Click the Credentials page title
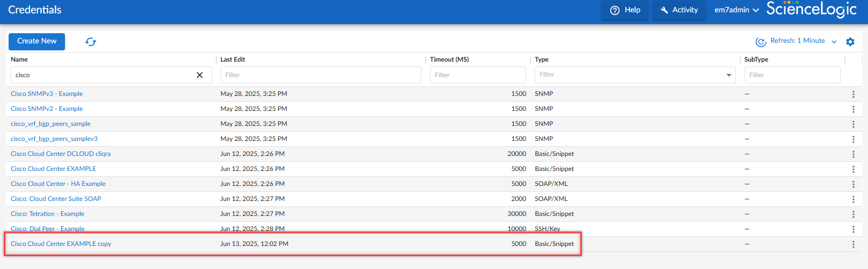This screenshot has width=868, height=269. pos(35,10)
